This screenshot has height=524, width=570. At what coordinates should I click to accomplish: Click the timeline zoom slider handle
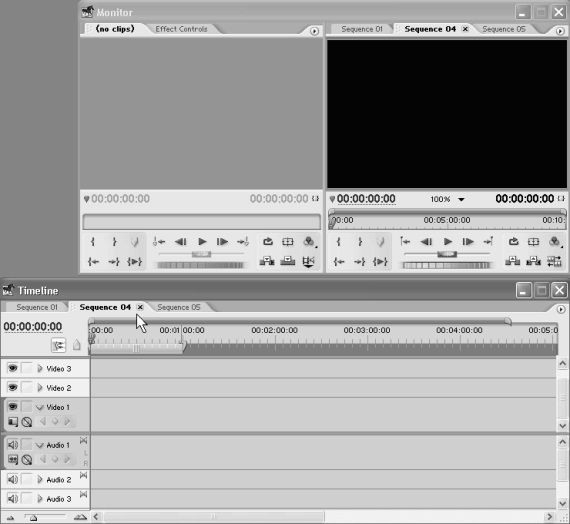tap(33, 517)
